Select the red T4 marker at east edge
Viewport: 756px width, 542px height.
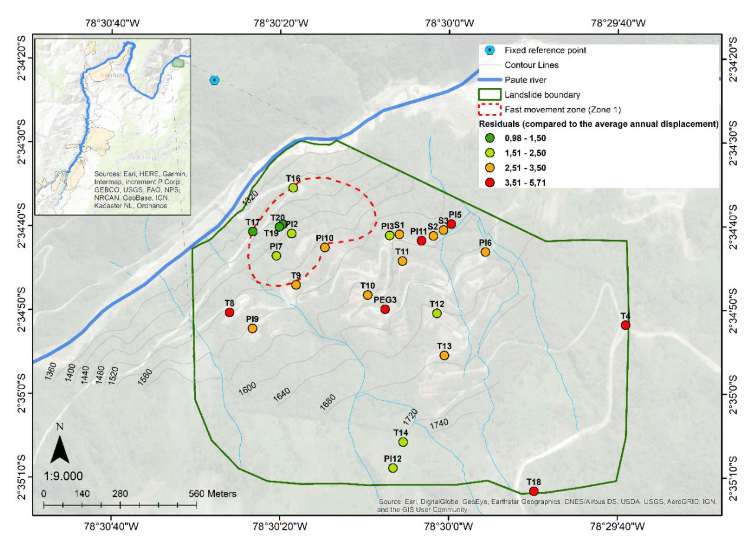point(625,325)
